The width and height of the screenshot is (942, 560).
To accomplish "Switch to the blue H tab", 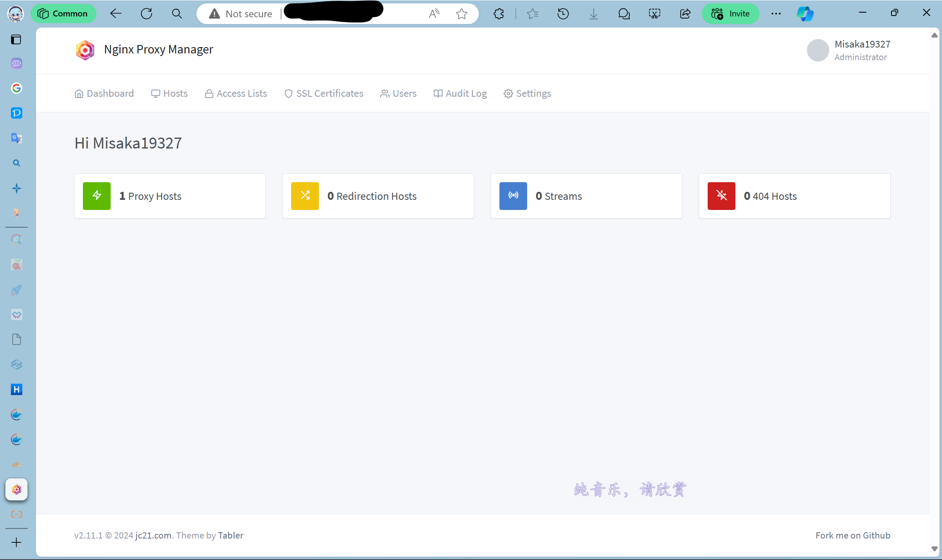I will 16,390.
